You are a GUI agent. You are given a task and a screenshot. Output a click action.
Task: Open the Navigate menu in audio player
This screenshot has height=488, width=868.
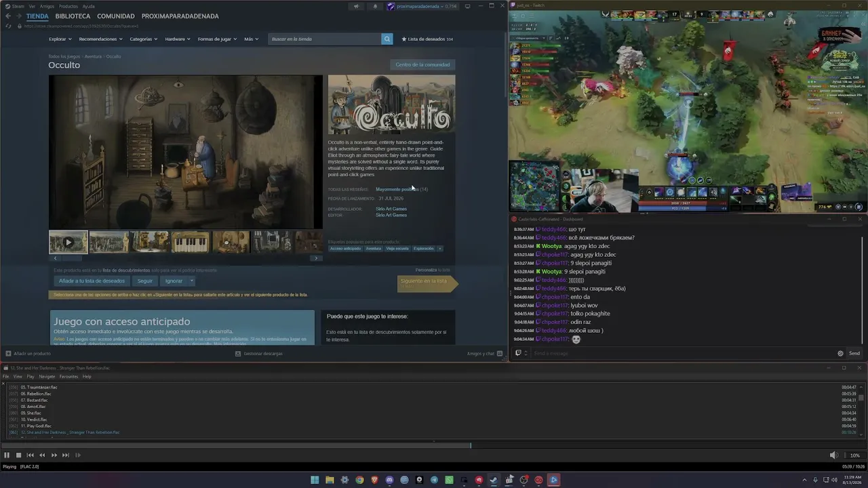pos(47,376)
